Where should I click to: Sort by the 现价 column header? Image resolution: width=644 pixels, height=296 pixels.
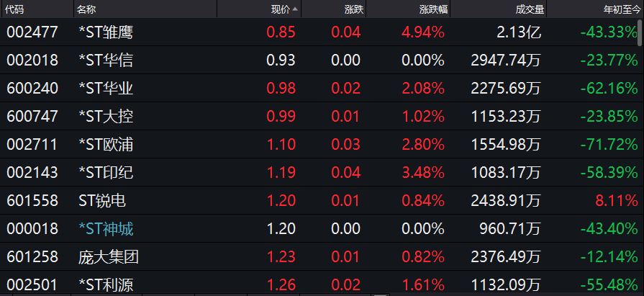coord(281,9)
